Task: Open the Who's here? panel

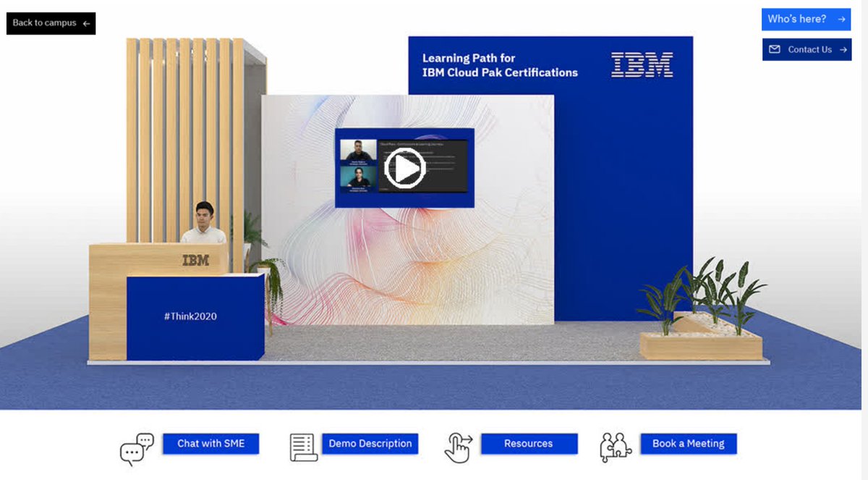Action: (806, 20)
